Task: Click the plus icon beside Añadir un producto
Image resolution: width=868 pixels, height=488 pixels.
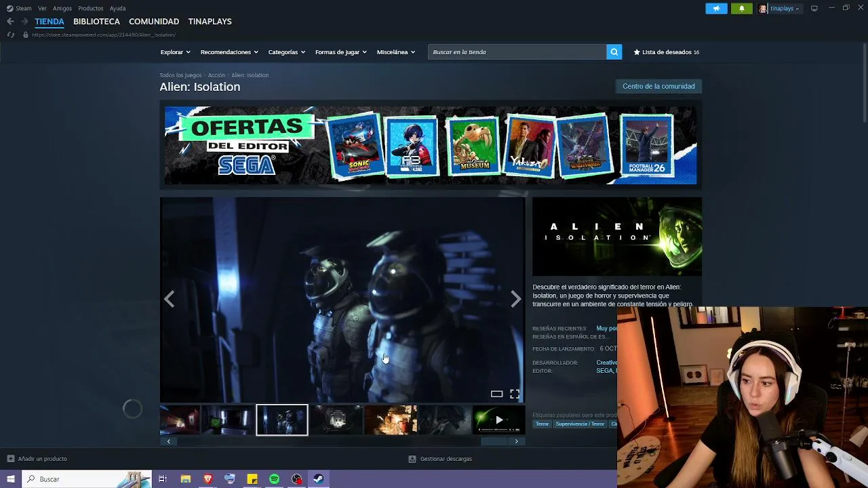Action: pos(10,459)
